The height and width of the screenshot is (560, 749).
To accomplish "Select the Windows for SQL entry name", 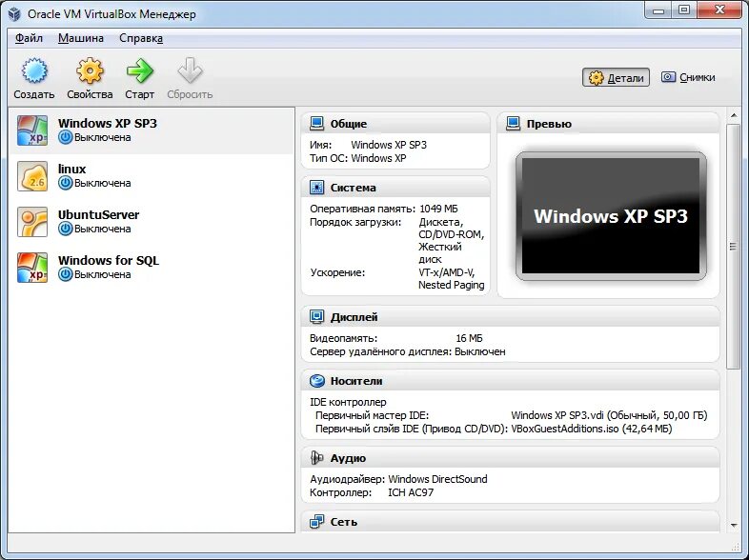I will (x=109, y=261).
